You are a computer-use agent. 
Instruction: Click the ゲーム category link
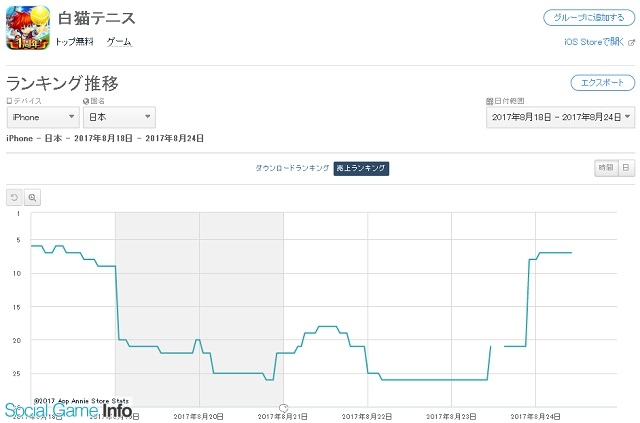pos(119,42)
